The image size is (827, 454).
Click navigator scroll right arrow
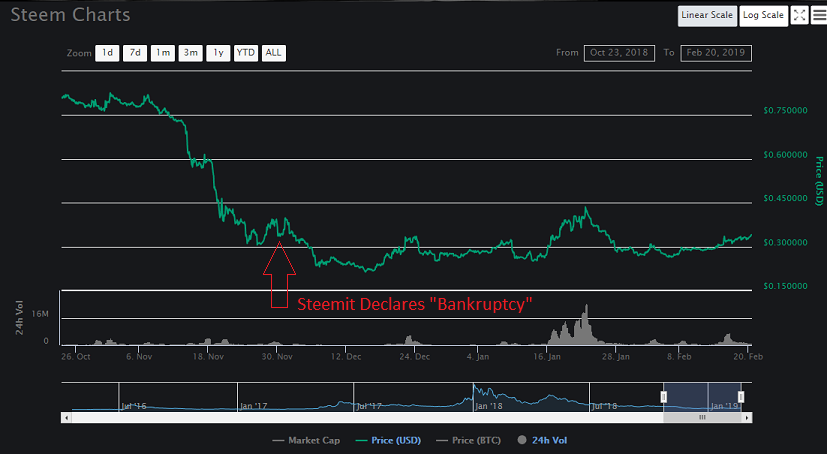747,418
